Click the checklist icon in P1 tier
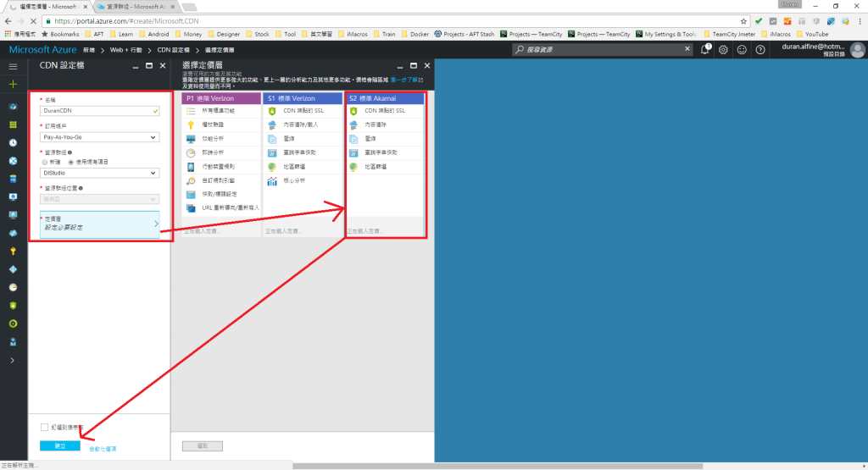 (x=191, y=111)
